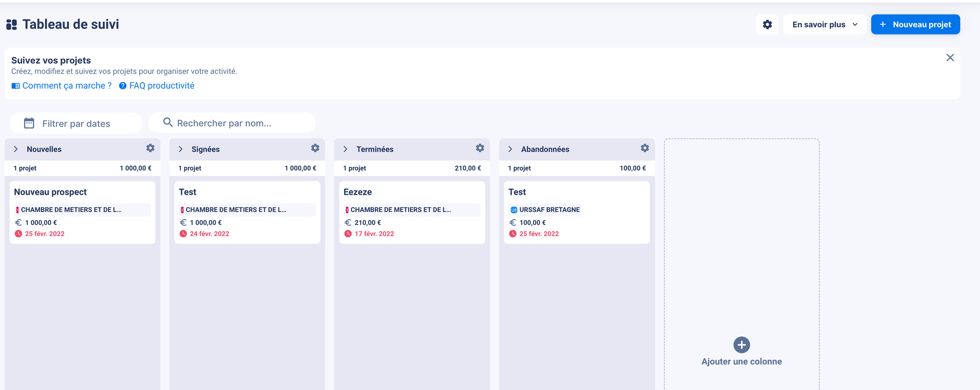Open the En savoir plus dropdown
Viewport: 980px width, 390px height.
pyautogui.click(x=825, y=25)
